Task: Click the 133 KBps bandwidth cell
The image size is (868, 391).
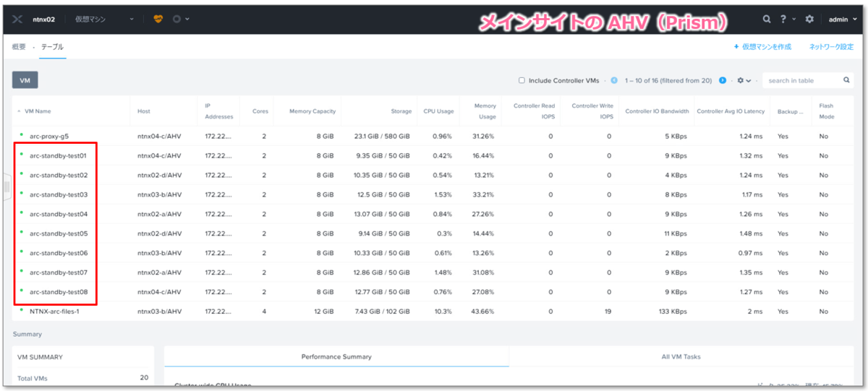Action: pos(672,311)
